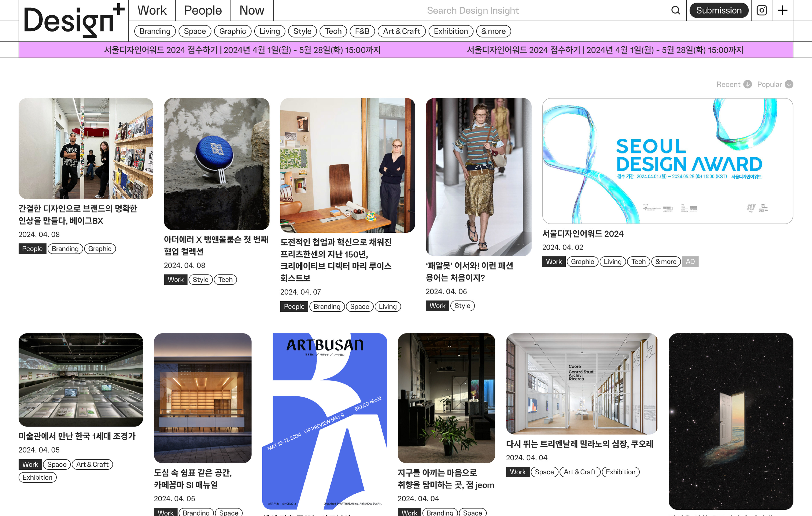Click & more tag under 서울디자인어워드 2024

(666, 262)
